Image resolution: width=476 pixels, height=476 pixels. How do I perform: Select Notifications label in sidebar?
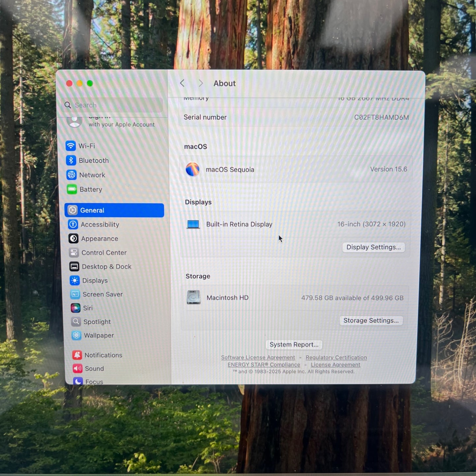(x=103, y=355)
